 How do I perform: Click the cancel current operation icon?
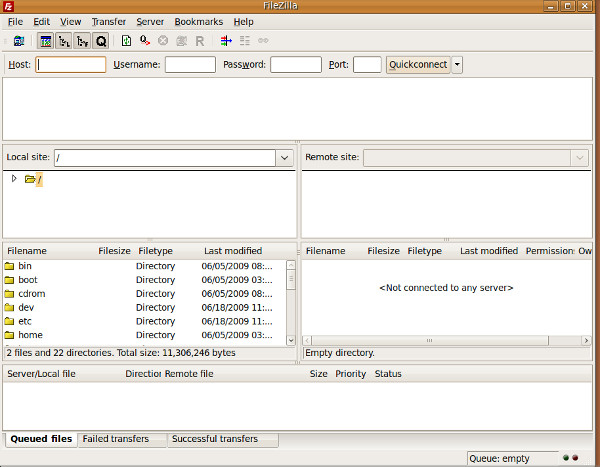pos(163,41)
